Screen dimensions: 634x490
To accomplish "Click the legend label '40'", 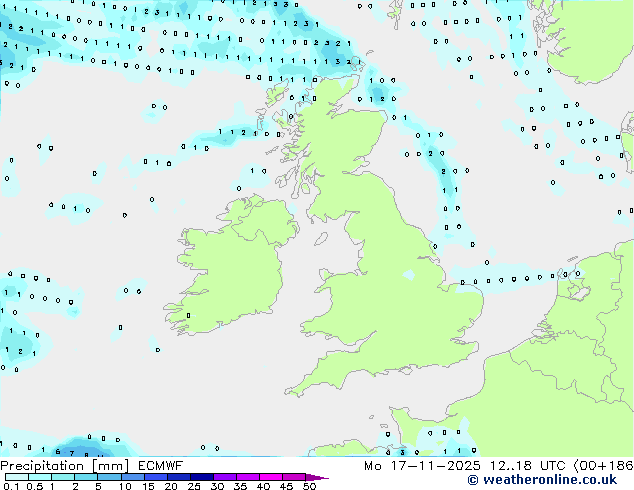I will pyautogui.click(x=263, y=486).
